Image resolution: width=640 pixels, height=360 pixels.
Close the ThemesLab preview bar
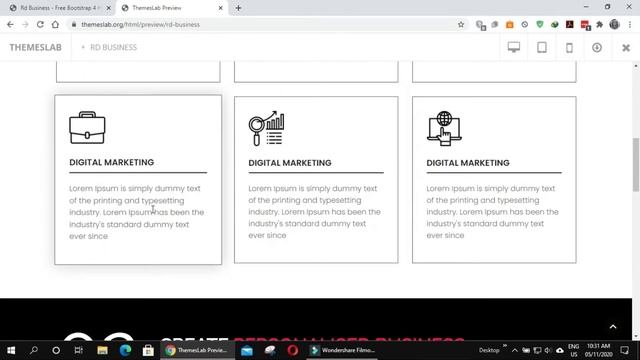point(626,48)
